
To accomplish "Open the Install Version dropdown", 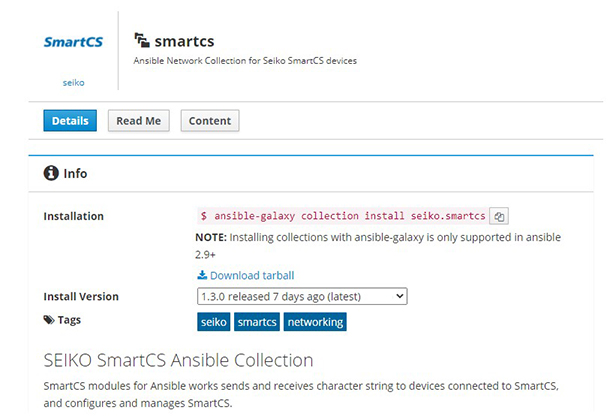I will 302,296.
